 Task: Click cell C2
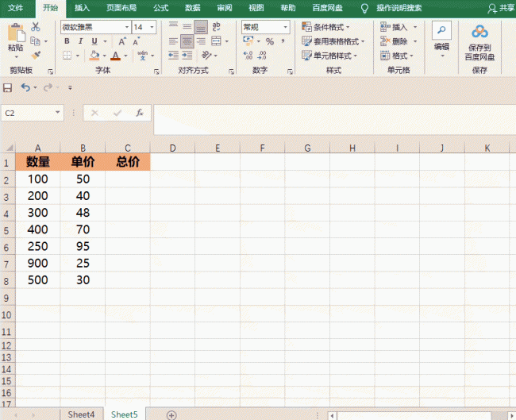point(128,179)
